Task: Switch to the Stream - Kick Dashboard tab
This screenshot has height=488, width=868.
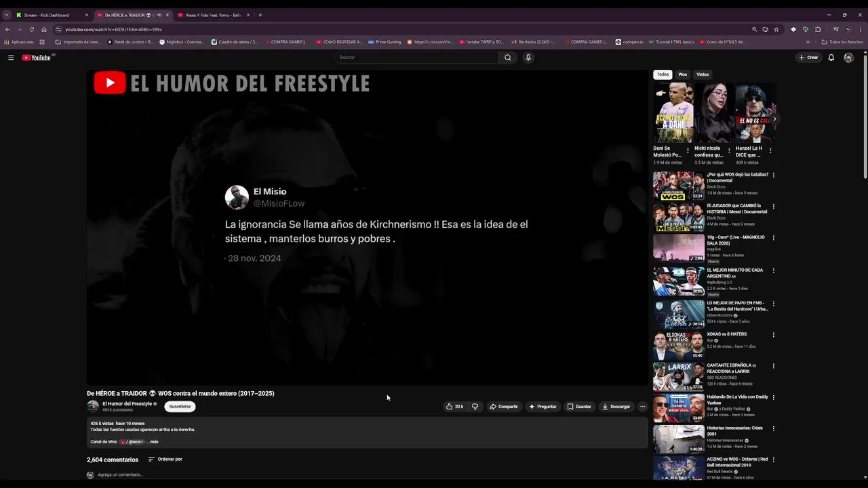Action: [51, 15]
